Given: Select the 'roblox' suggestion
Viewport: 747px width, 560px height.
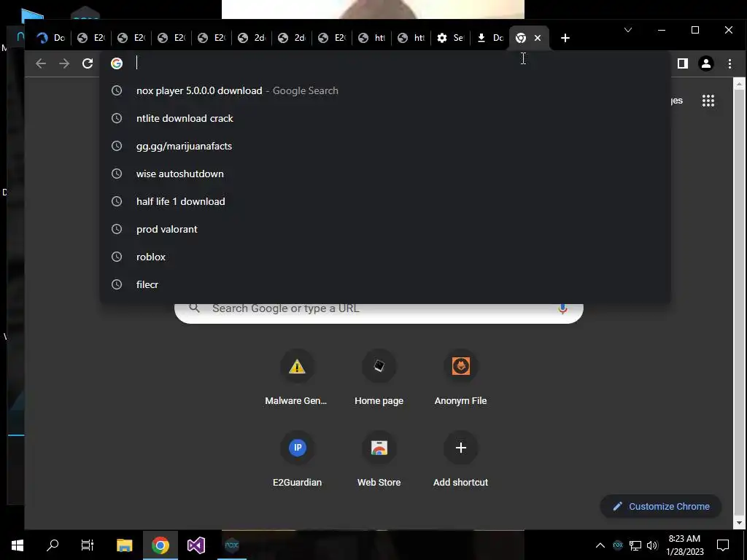Looking at the screenshot, I should [x=385, y=257].
